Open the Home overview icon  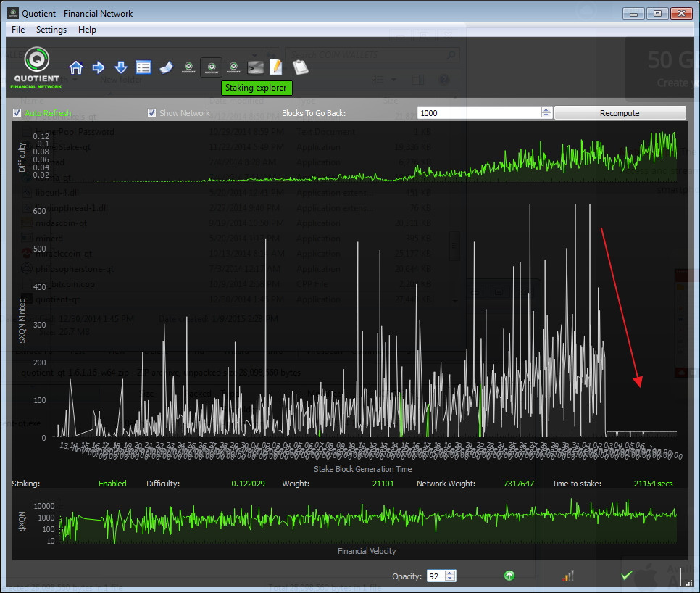[76, 67]
